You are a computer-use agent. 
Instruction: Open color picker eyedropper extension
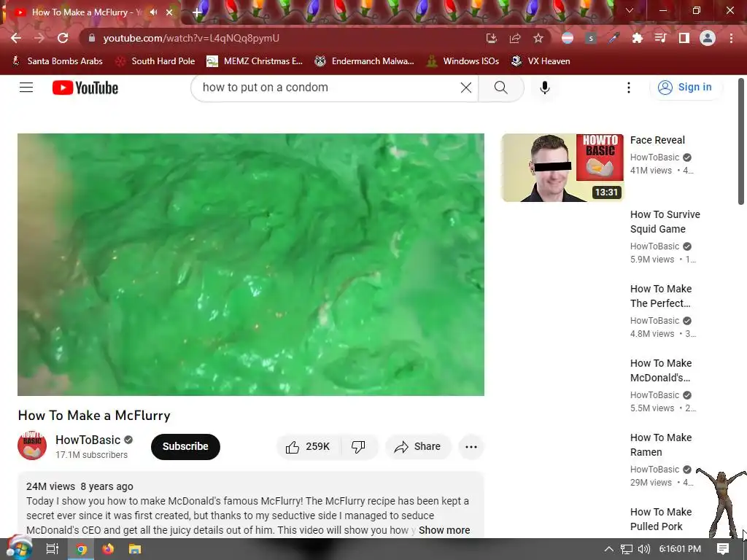tap(614, 38)
